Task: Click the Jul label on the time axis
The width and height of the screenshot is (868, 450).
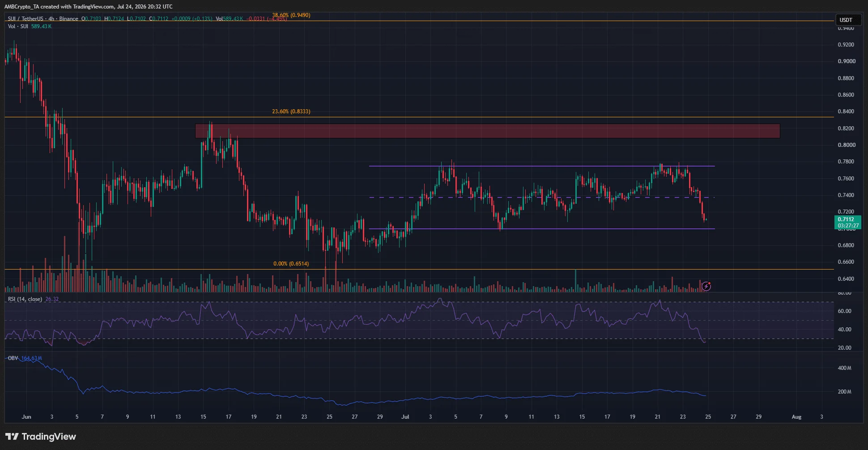Action: pos(405,417)
